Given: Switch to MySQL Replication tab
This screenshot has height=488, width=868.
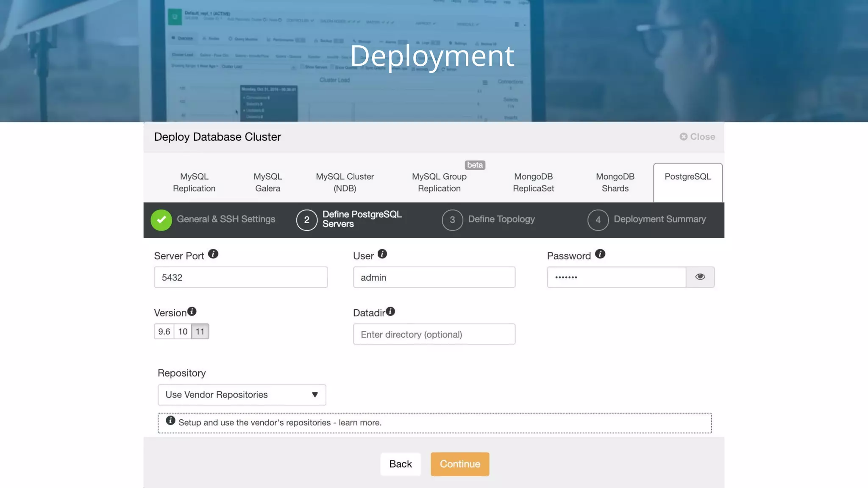Looking at the screenshot, I should (194, 183).
